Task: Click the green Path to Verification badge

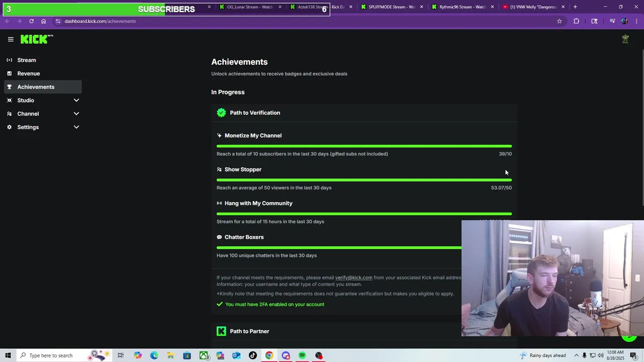Action: click(x=221, y=113)
